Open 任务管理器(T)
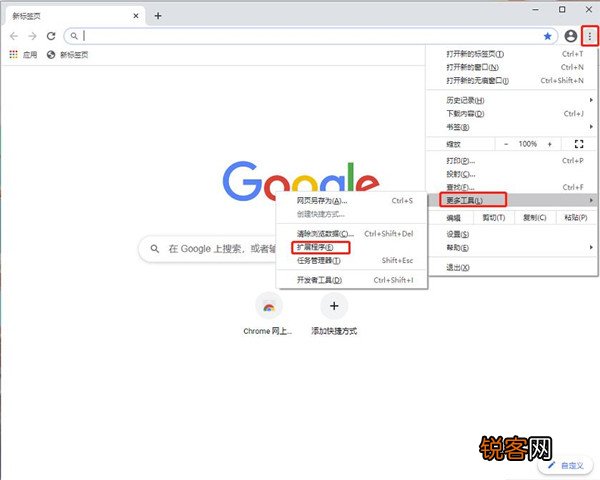 (x=351, y=261)
